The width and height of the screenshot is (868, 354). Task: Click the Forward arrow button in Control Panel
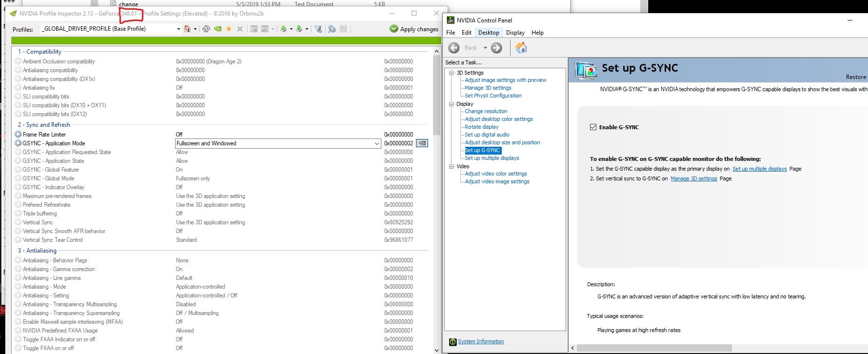pyautogui.click(x=496, y=47)
